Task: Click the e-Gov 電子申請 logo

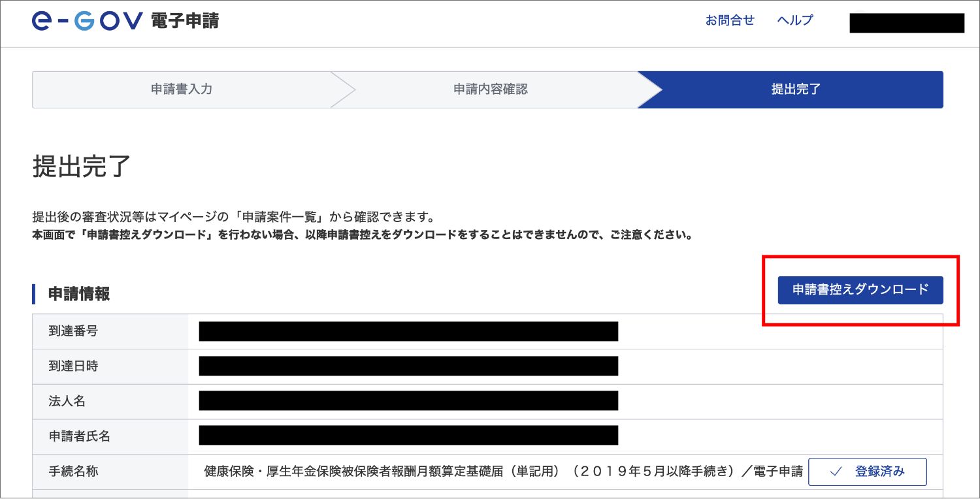Action: [x=125, y=21]
